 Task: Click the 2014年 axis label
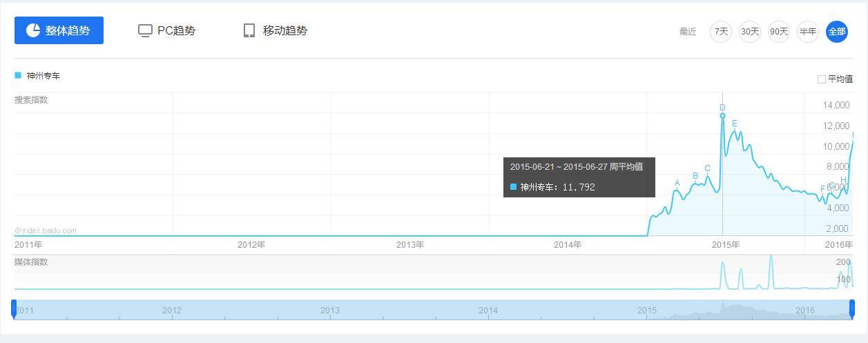(568, 245)
